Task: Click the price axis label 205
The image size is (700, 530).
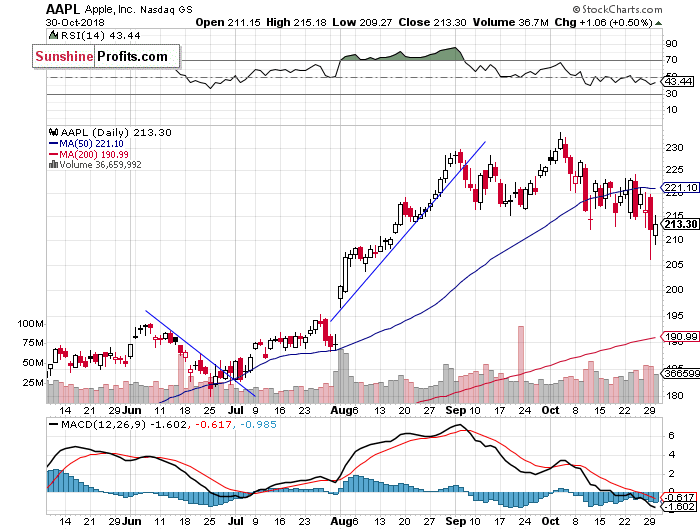Action: point(674,265)
